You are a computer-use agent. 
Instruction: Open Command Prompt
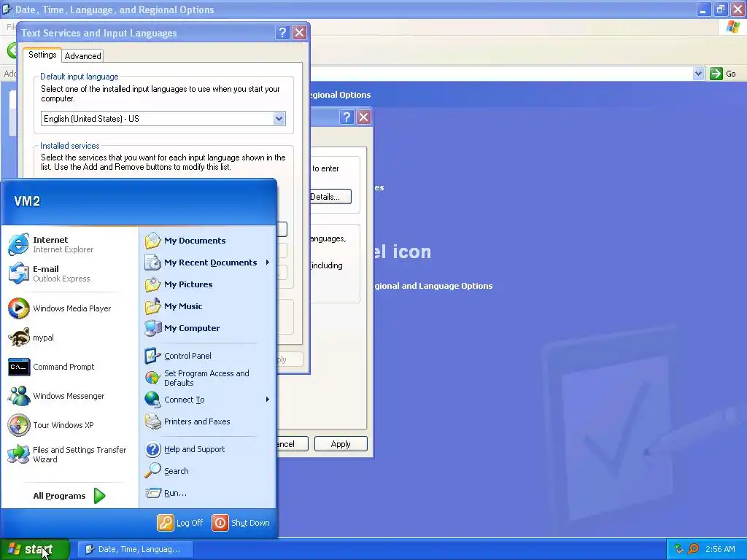pos(69,367)
